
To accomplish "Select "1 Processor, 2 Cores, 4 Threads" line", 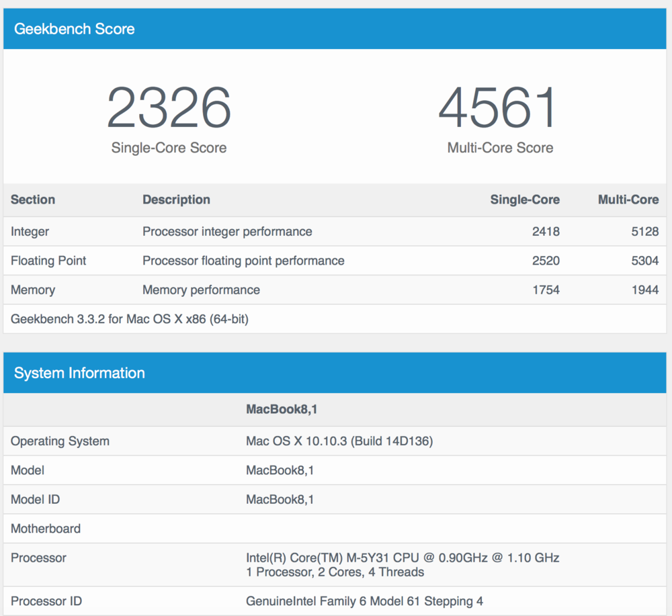I will pos(335,572).
